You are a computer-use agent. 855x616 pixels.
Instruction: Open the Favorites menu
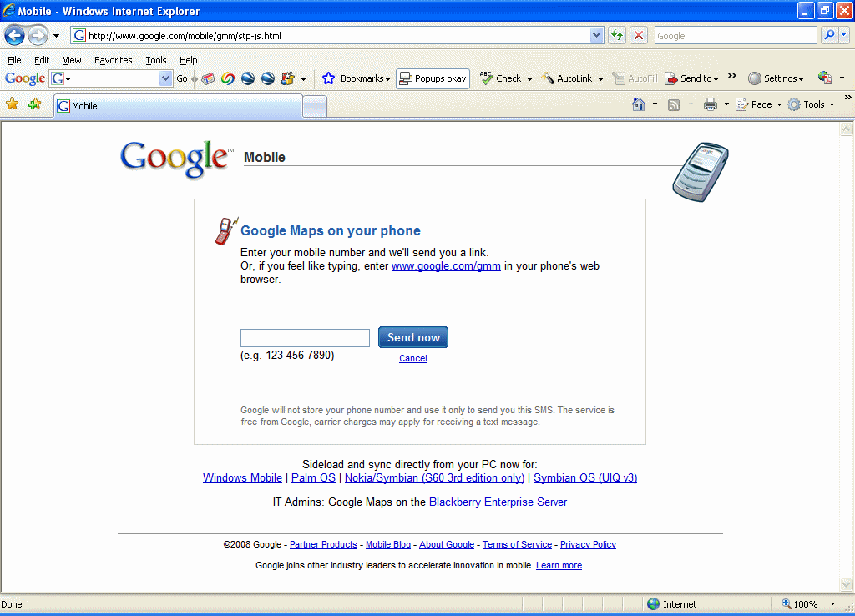(113, 60)
